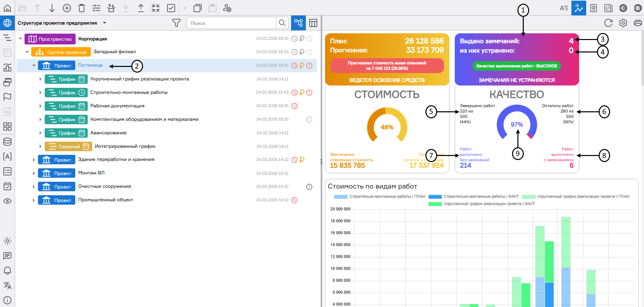Click the refresh dashboard icon
Viewport: 644px width, 307px height.
(x=608, y=23)
